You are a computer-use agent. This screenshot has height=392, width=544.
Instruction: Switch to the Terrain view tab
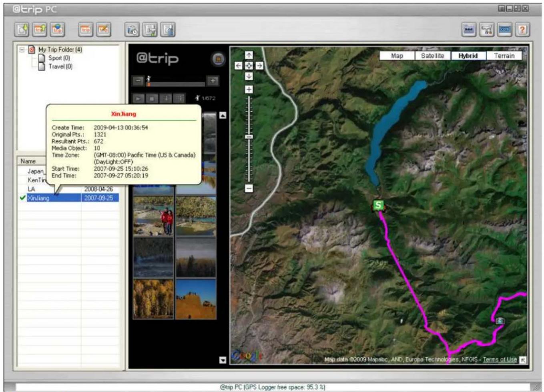coord(504,56)
